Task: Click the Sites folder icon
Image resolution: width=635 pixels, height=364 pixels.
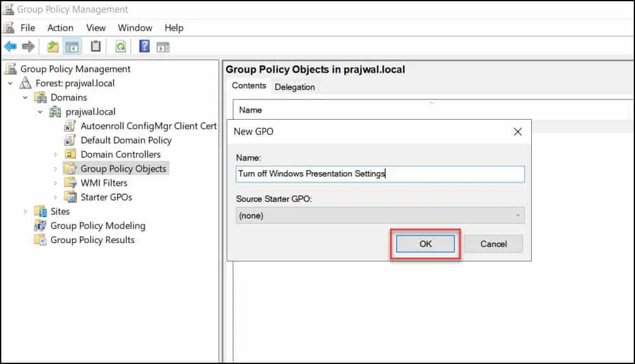Action: [41, 211]
